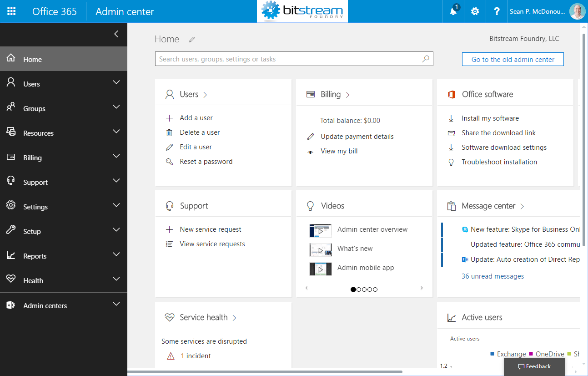This screenshot has height=376, width=588.
Task: Click Go to the old admin center
Action: tap(513, 59)
